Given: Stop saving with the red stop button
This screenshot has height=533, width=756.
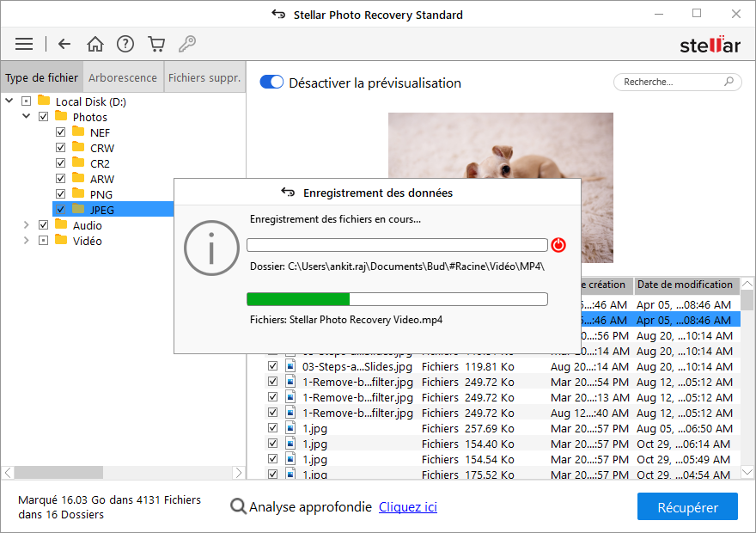Looking at the screenshot, I should (x=558, y=245).
